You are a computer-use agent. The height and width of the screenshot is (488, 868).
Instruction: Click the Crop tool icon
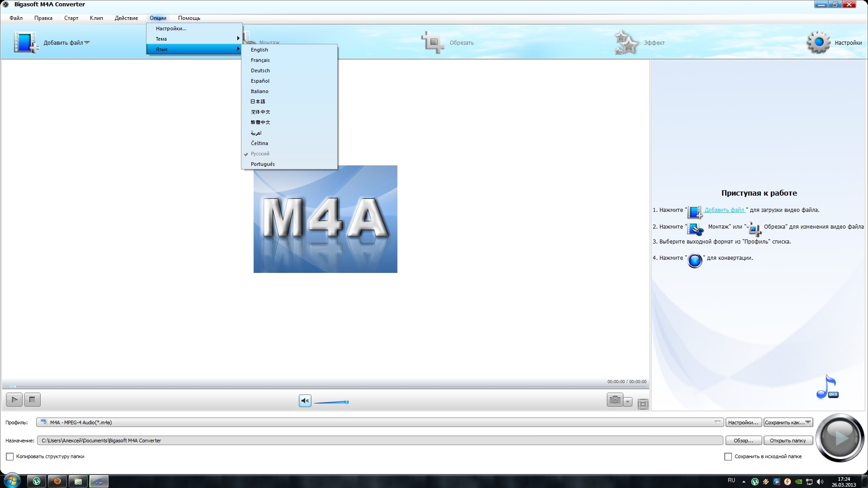[x=433, y=42]
